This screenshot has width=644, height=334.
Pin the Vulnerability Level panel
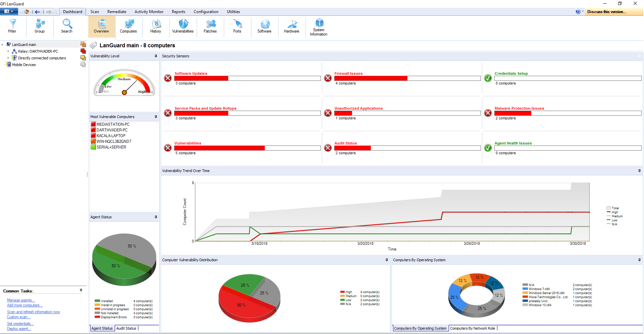[x=156, y=56]
